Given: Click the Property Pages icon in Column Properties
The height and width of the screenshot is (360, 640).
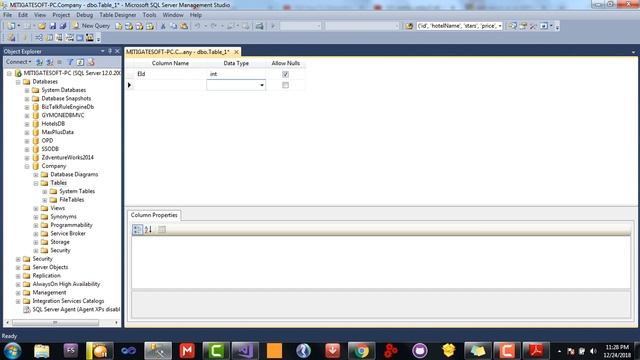Looking at the screenshot, I should 162,229.
